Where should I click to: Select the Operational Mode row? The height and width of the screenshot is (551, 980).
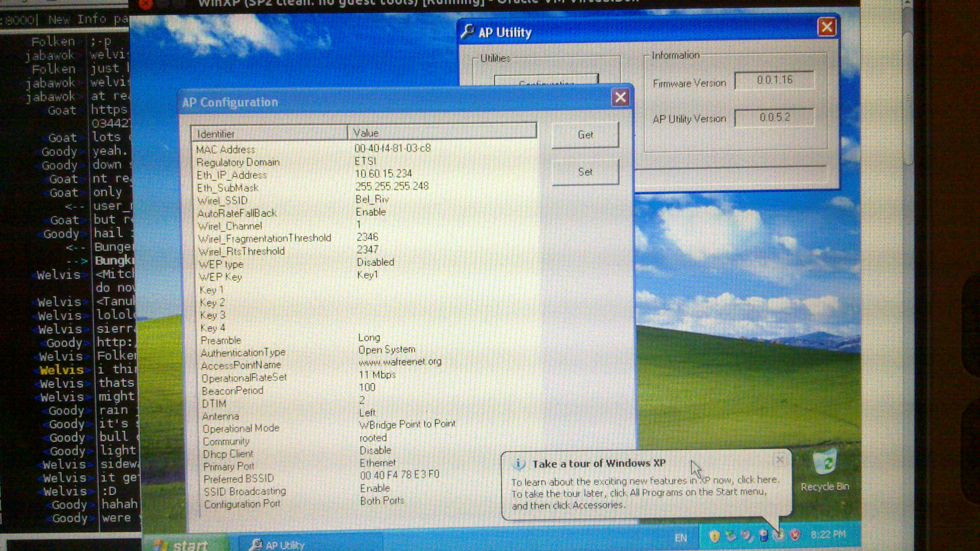click(x=241, y=428)
